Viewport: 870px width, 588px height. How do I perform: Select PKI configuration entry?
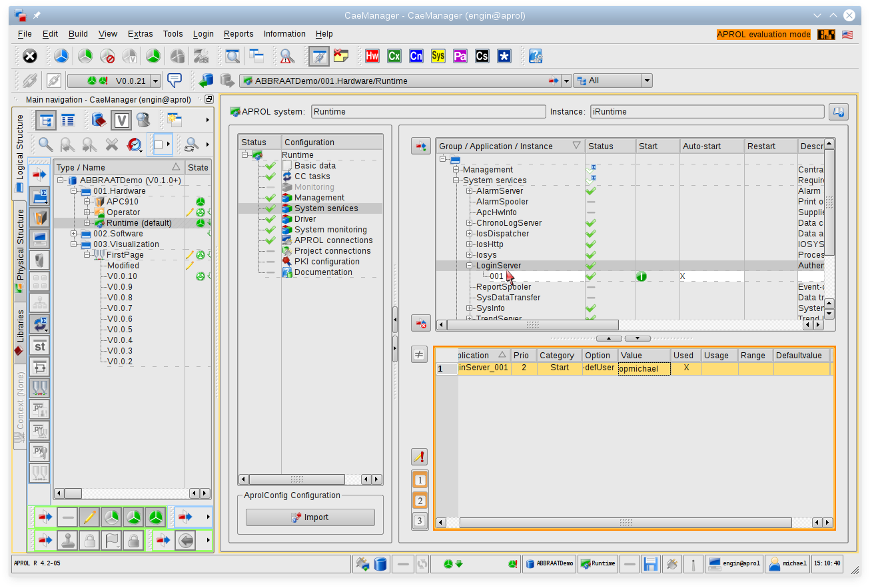pos(326,262)
